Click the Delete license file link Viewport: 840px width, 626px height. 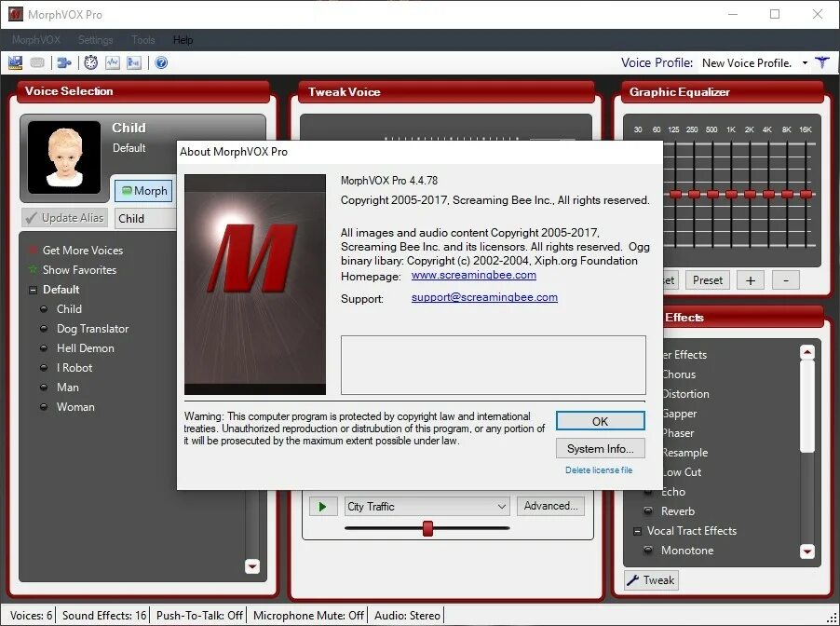pos(599,470)
